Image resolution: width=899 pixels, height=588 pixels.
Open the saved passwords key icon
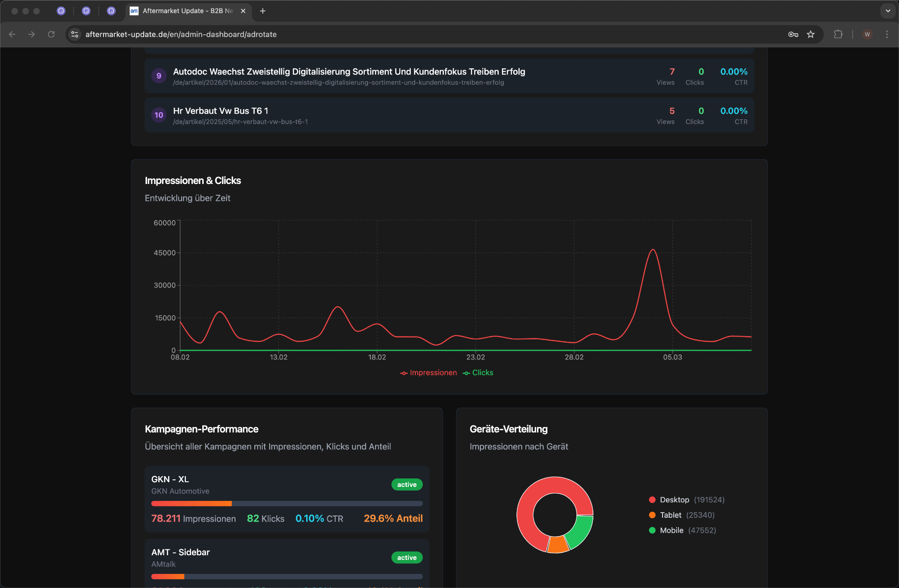793,34
